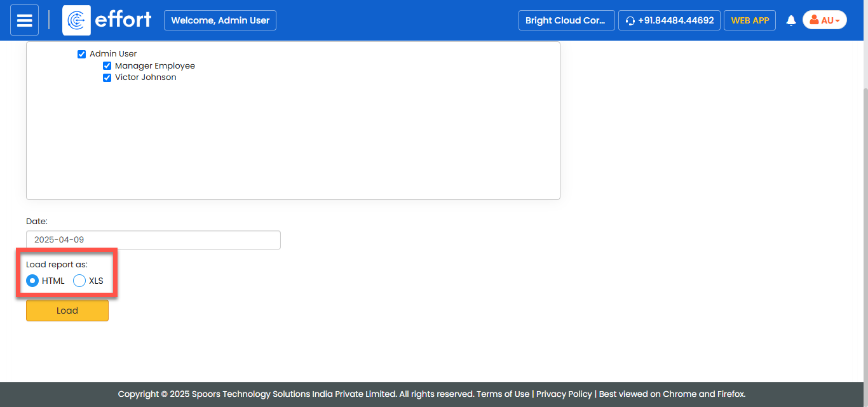Expand the Bright Cloud company selector
This screenshot has width=868, height=407.
[x=566, y=20]
